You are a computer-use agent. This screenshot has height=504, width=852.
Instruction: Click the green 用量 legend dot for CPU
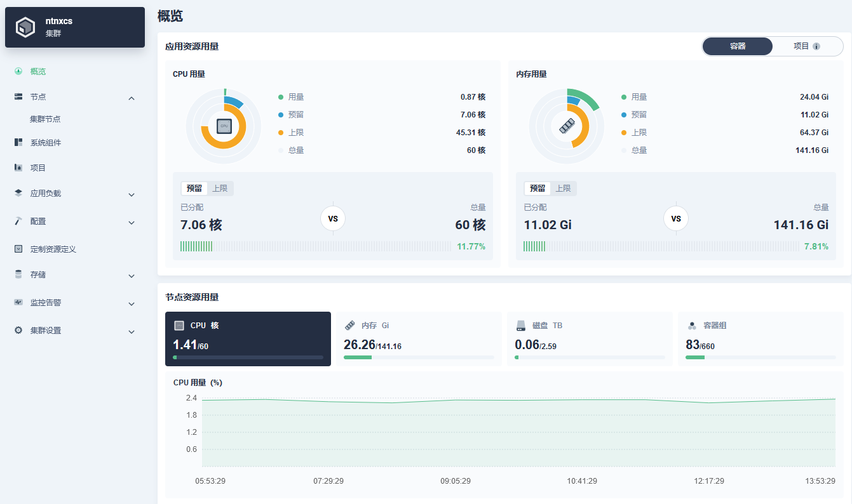[x=281, y=97]
